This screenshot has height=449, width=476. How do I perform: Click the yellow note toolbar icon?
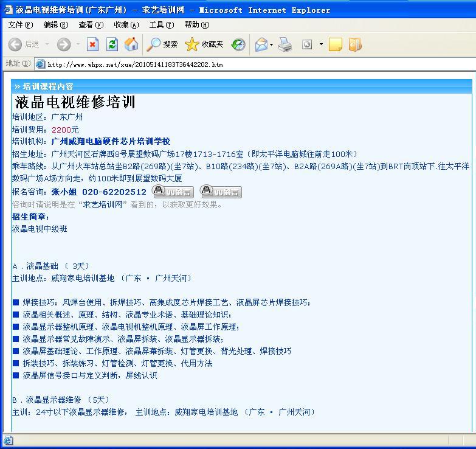pos(335,44)
